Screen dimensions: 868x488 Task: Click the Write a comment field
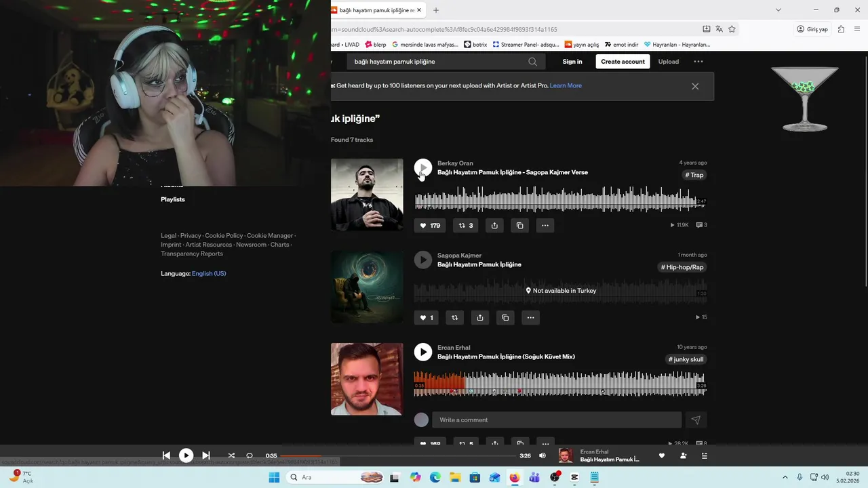pyautogui.click(x=557, y=420)
